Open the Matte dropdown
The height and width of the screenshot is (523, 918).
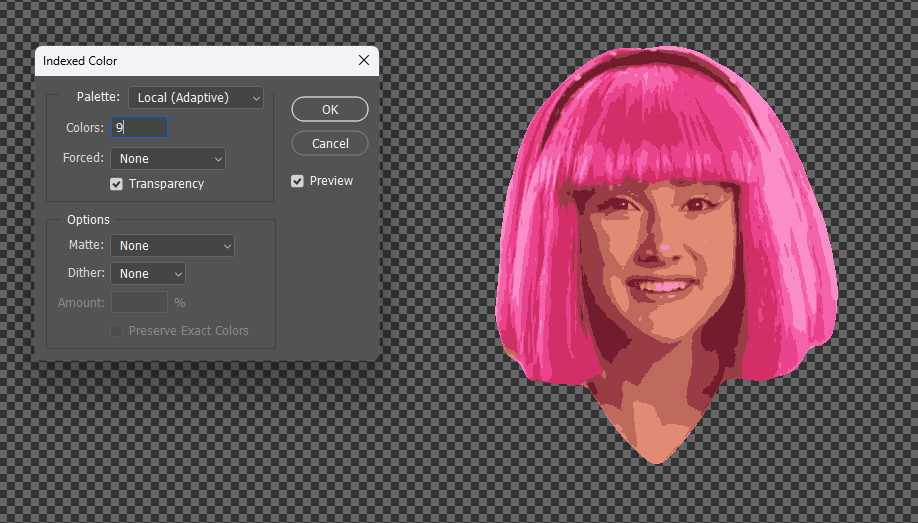click(x=172, y=245)
